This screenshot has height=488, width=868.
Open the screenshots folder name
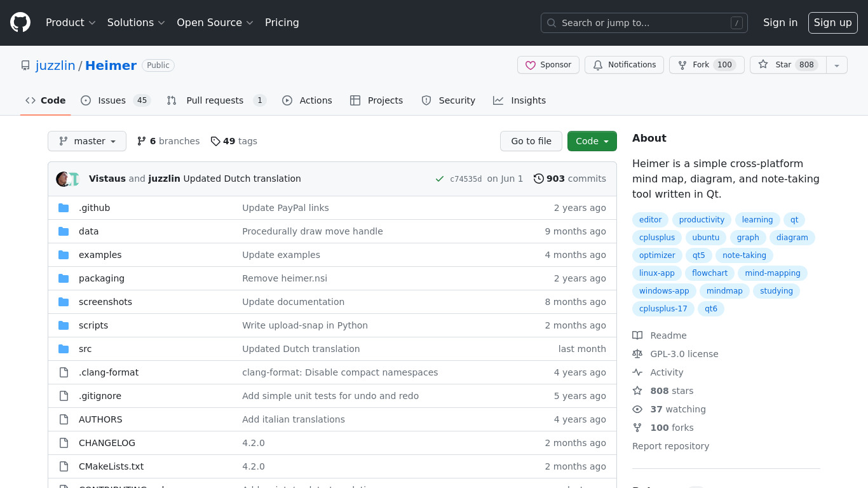[105, 302]
